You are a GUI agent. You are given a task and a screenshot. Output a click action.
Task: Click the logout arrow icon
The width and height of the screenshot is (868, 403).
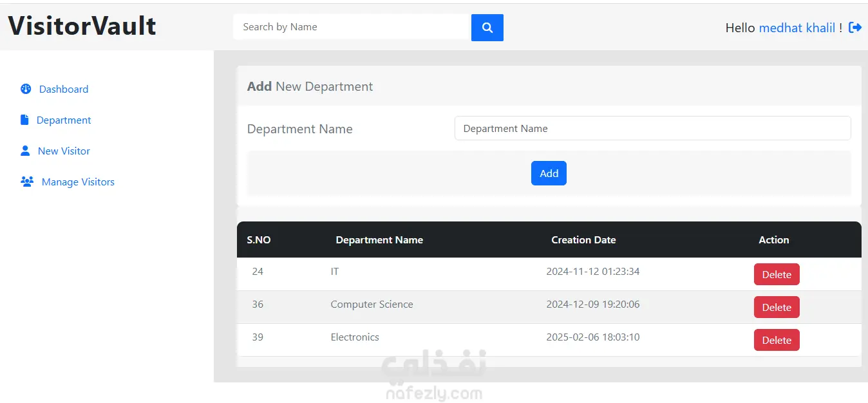(x=855, y=28)
